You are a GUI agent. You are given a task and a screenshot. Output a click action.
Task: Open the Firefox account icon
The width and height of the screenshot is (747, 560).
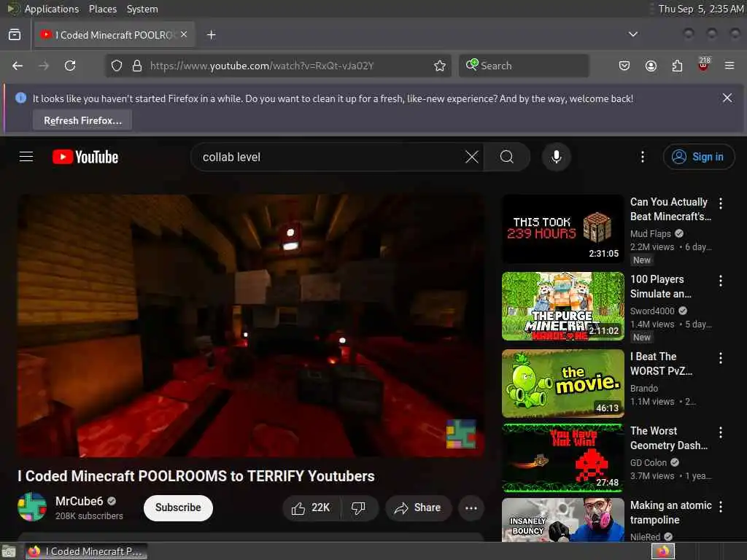(651, 66)
